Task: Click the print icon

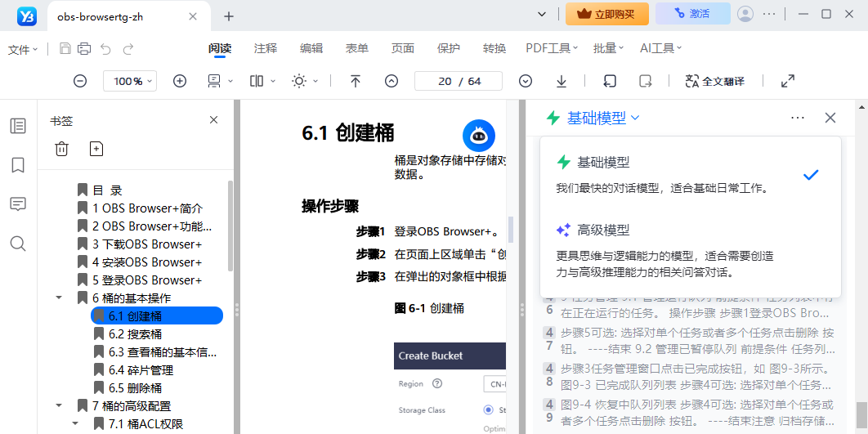Action: click(84, 49)
